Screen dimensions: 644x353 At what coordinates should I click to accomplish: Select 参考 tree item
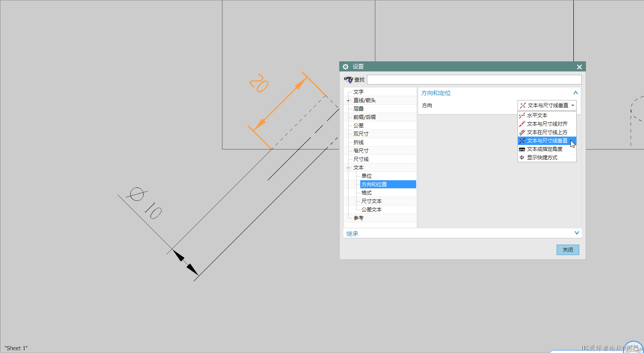[x=359, y=218]
